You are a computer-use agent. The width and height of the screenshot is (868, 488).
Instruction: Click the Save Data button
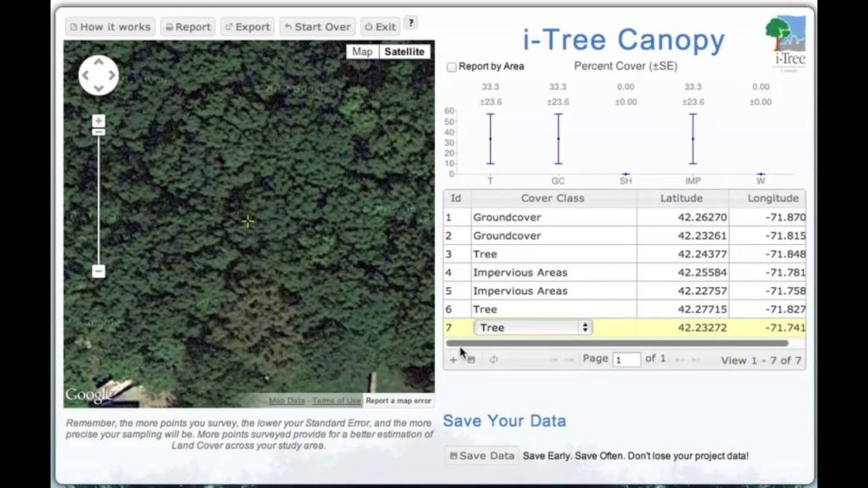pyautogui.click(x=481, y=456)
